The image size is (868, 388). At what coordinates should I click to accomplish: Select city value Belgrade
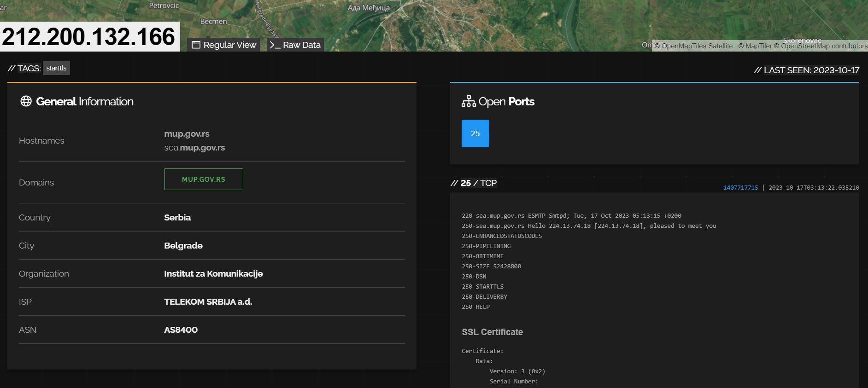click(x=183, y=245)
